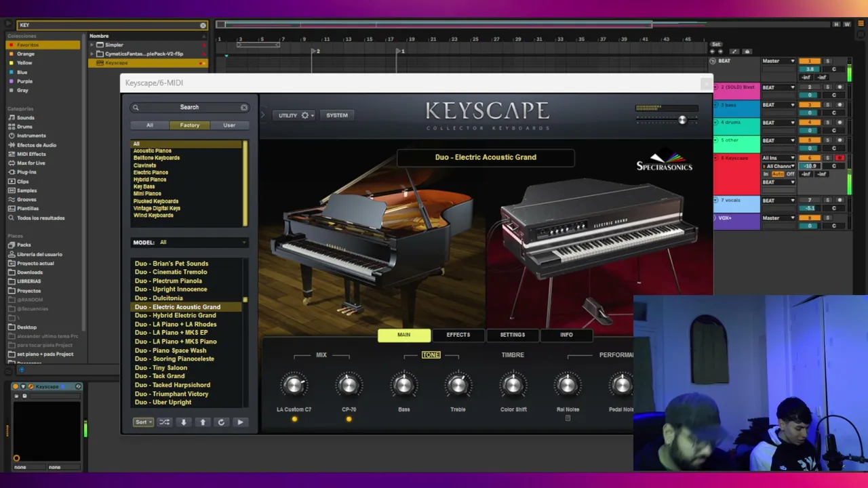Screen dimensions: 868x488
Task: Open the MODEL dropdown in Keyscape
Action: 189,242
